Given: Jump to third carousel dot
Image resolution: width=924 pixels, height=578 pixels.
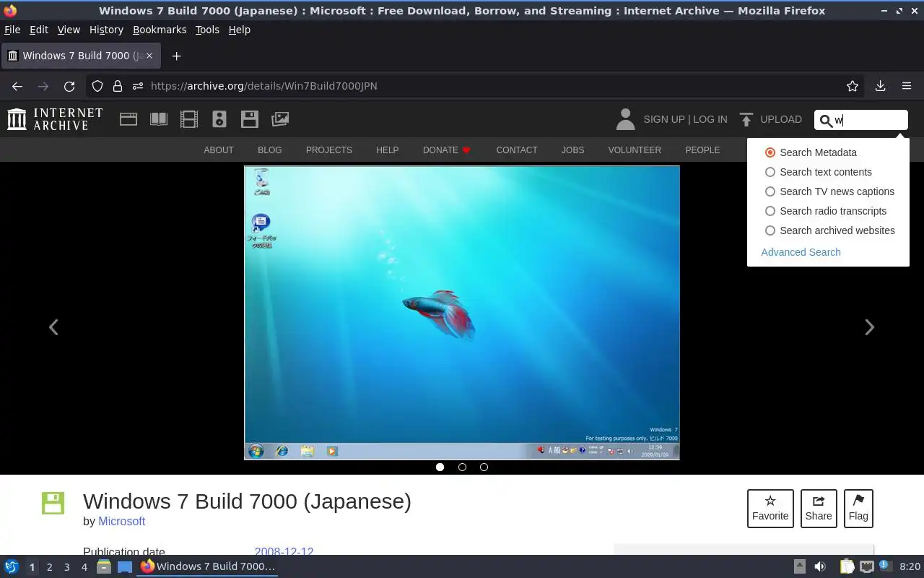Looking at the screenshot, I should 484,467.
